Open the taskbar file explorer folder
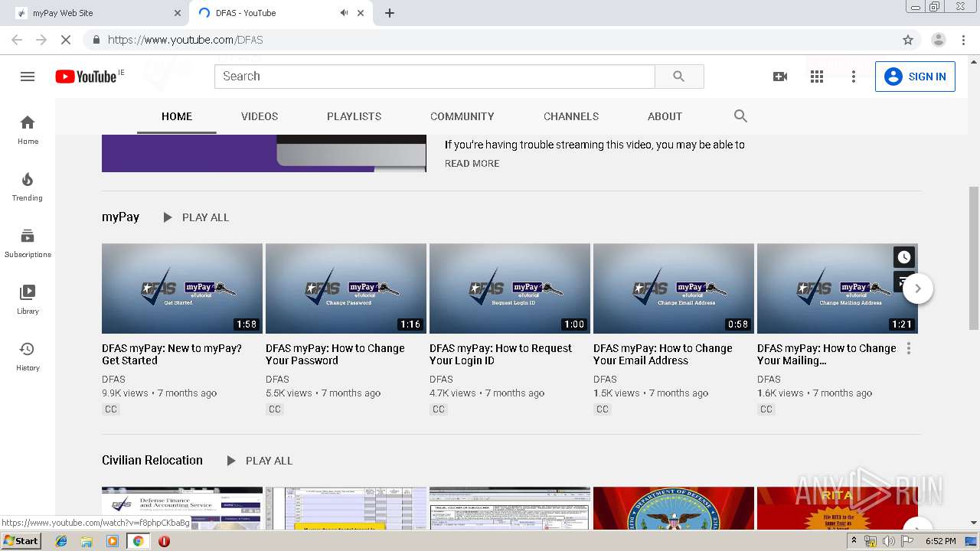Viewport: 980px width, 551px height. click(x=87, y=541)
